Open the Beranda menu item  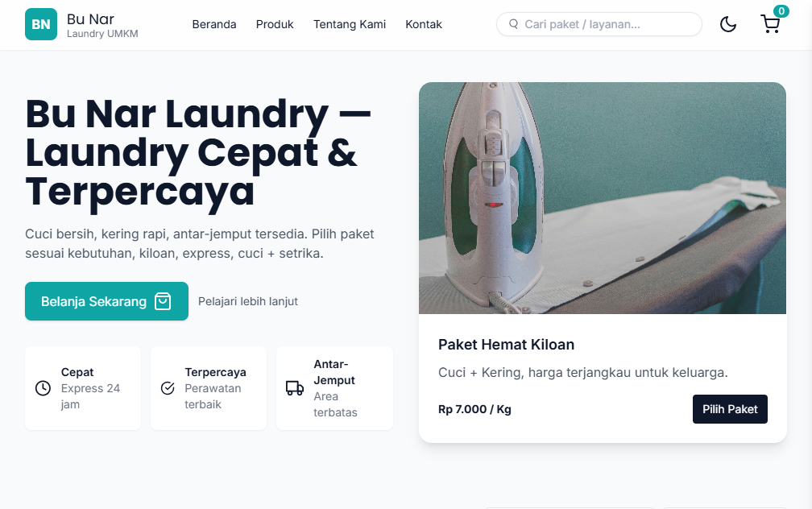click(214, 24)
